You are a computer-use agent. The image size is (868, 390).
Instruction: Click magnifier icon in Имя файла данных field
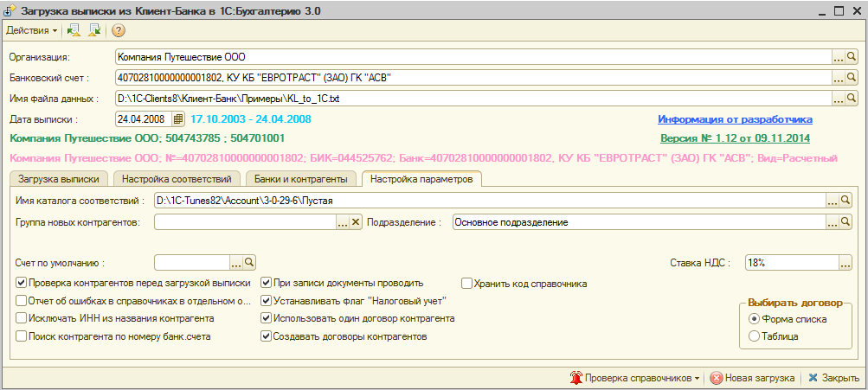(x=851, y=99)
